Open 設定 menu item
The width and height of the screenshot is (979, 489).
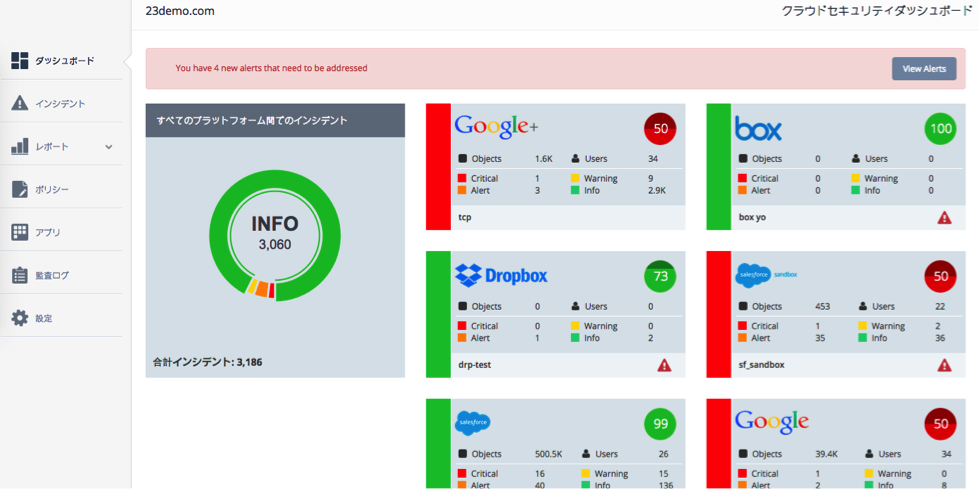click(61, 318)
